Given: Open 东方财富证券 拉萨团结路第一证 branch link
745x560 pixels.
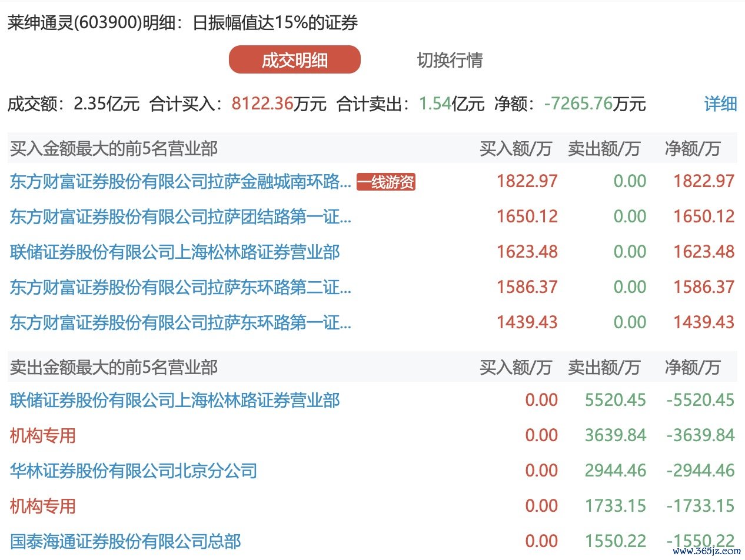Looking at the screenshot, I should pos(181,217).
